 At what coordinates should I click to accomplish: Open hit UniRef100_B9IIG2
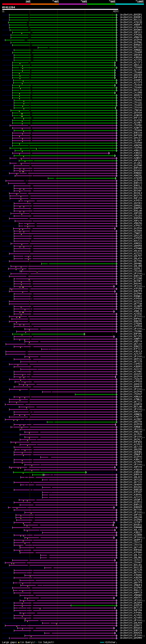131,20
